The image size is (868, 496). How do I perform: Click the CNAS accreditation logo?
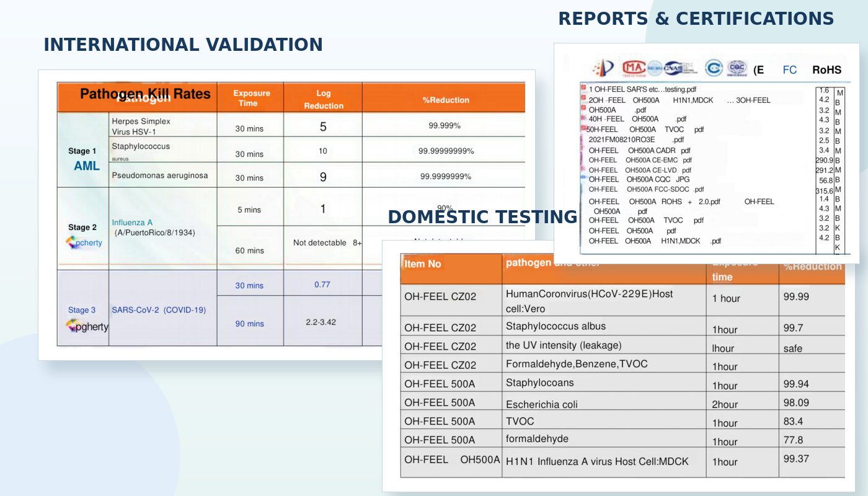click(681, 68)
